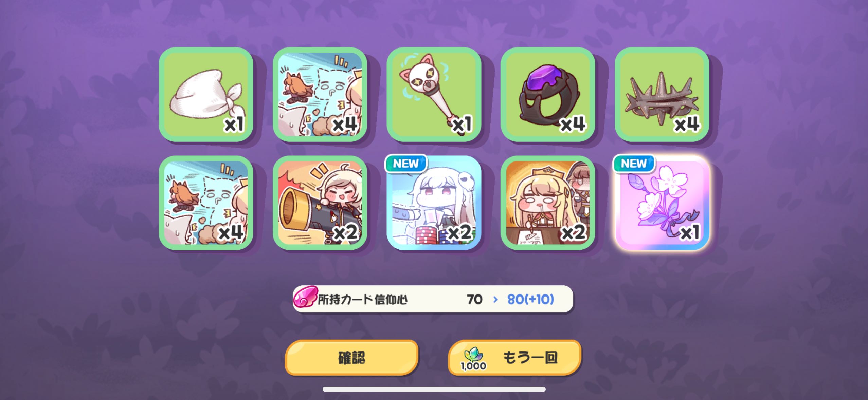Image resolution: width=868 pixels, height=400 pixels.
Task: Tap the 所持カード信仰心 status bar
Action: pyautogui.click(x=433, y=299)
